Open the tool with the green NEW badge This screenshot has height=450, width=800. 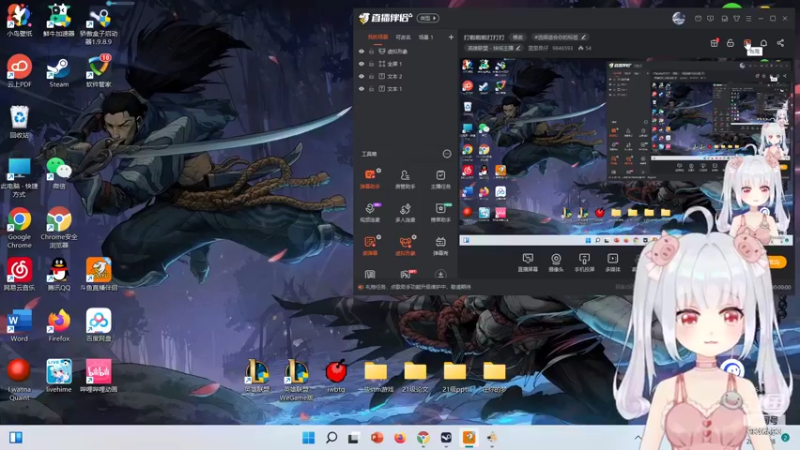tap(440, 212)
